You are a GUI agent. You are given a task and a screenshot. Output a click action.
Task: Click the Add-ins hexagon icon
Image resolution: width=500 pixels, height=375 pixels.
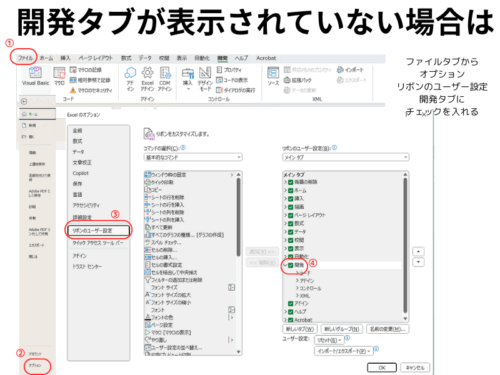(x=130, y=72)
